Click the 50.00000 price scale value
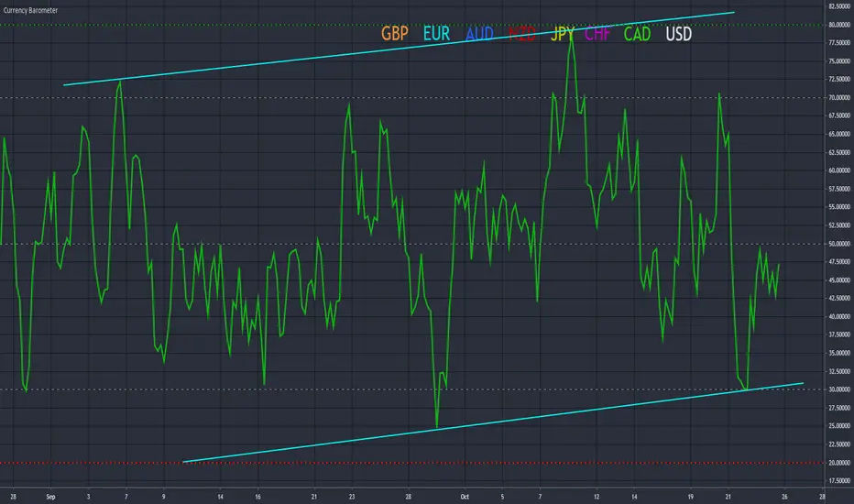Screen dimensions: 854x504 [839, 244]
